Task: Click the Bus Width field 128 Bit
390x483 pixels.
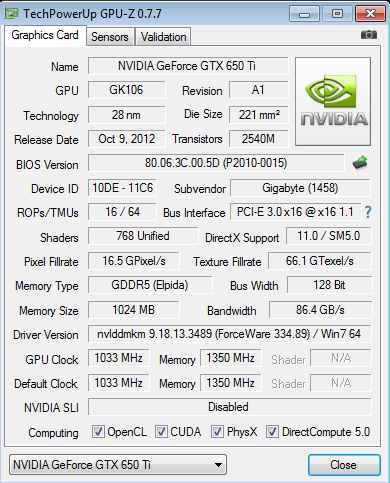Action: 329,285
